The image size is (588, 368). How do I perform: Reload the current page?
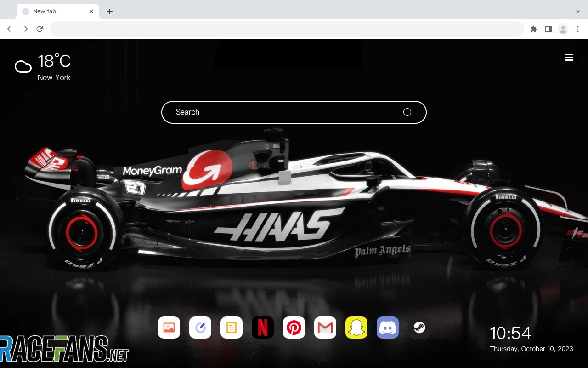click(x=40, y=29)
